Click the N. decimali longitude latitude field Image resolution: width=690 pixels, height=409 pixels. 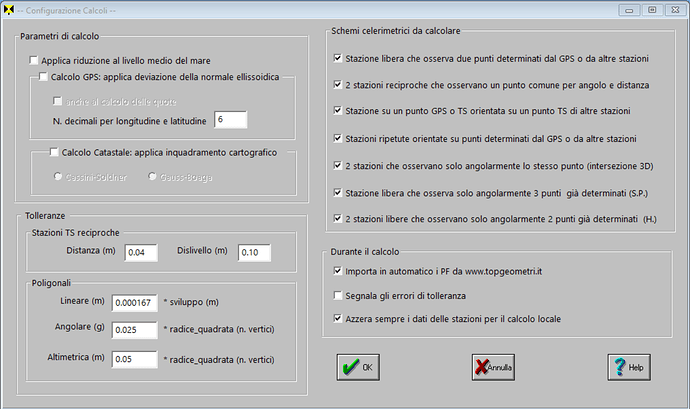click(x=229, y=120)
